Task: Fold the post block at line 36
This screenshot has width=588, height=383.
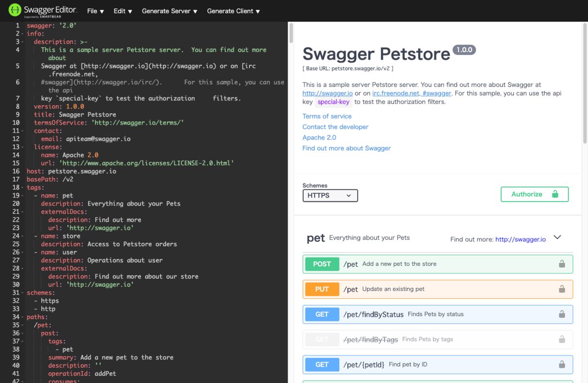Action: pyautogui.click(x=23, y=333)
